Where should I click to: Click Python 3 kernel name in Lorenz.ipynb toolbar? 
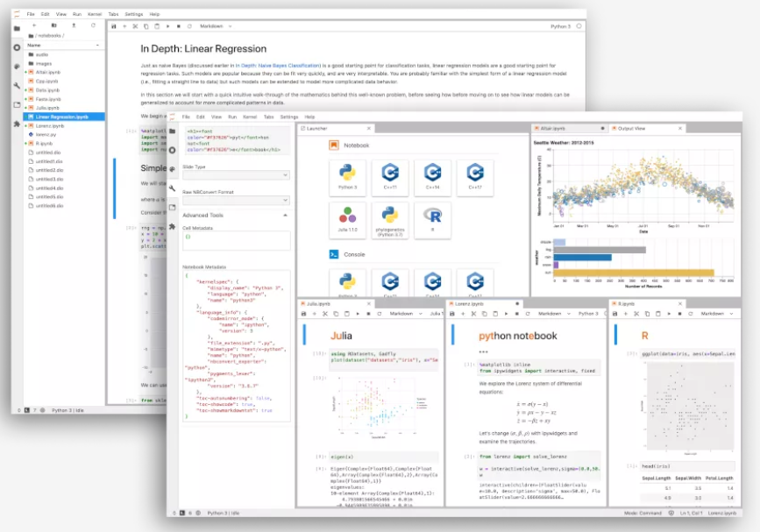click(588, 314)
